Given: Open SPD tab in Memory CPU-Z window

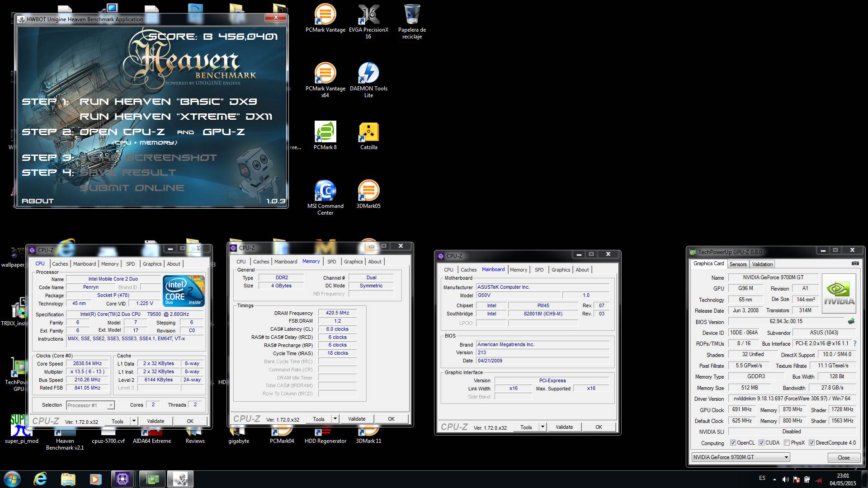Looking at the screenshot, I should tap(331, 262).
